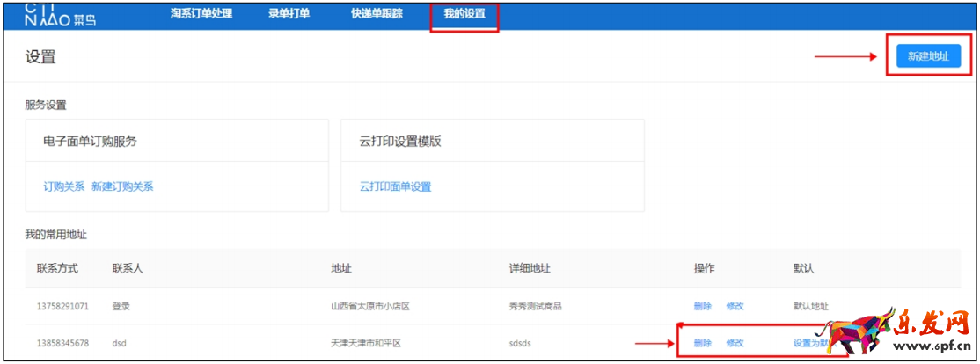
Task: Edit the 山西省太原市小店区 address via 修改
Action: point(735,306)
